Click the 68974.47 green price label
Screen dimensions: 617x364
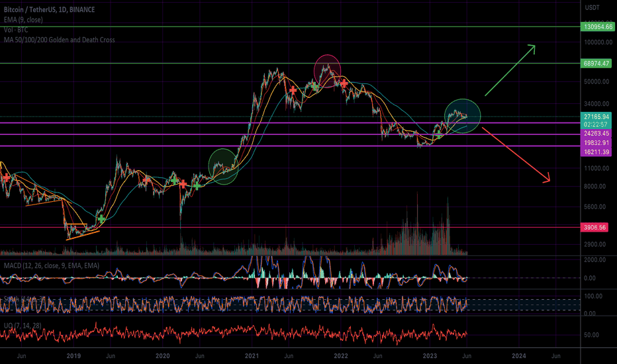(596, 64)
